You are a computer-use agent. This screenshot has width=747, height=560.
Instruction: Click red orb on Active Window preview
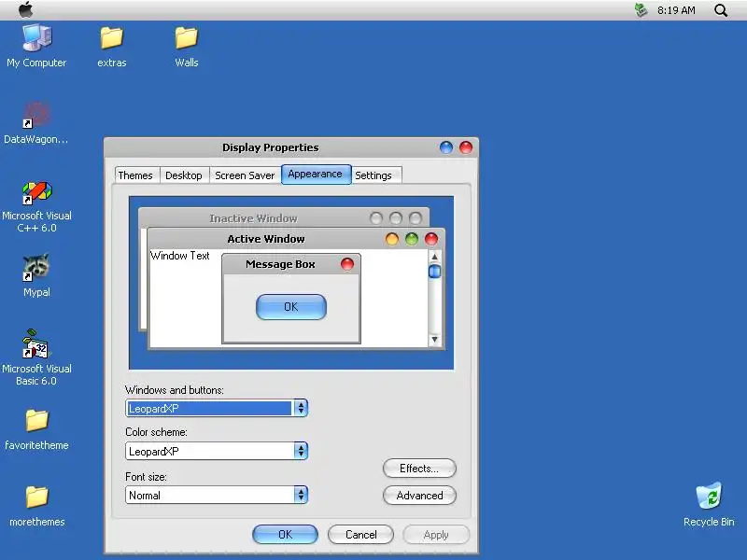pyautogui.click(x=431, y=239)
